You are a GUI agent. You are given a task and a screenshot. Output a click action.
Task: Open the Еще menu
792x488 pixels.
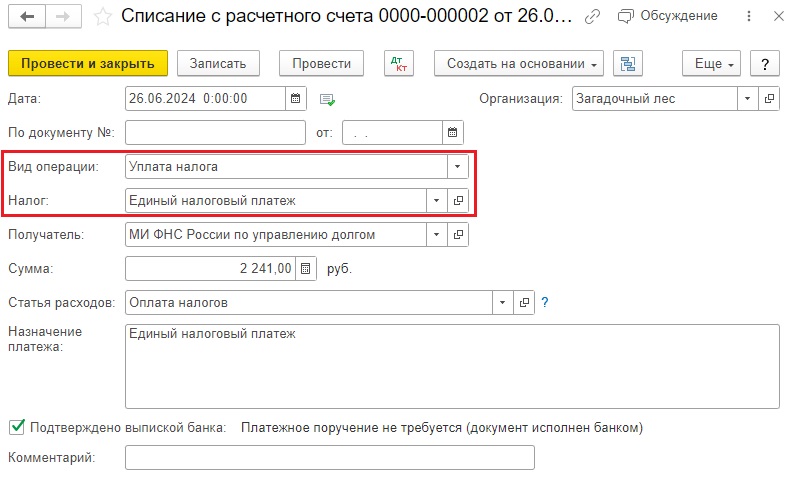(711, 64)
